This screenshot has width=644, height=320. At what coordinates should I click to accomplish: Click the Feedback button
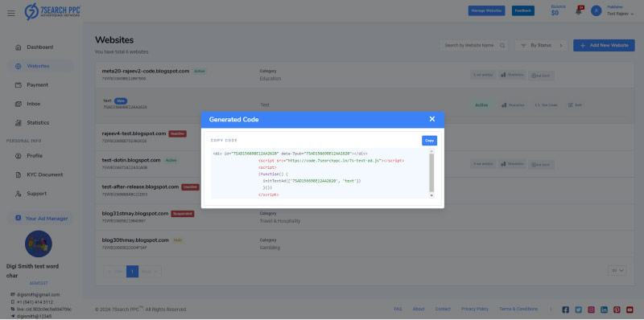pos(522,11)
